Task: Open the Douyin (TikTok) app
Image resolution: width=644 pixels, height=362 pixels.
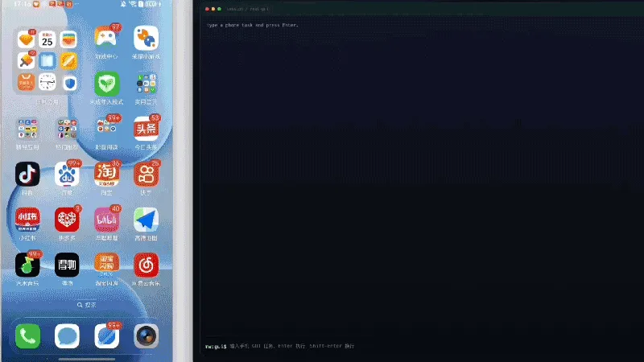Action: coord(27,175)
